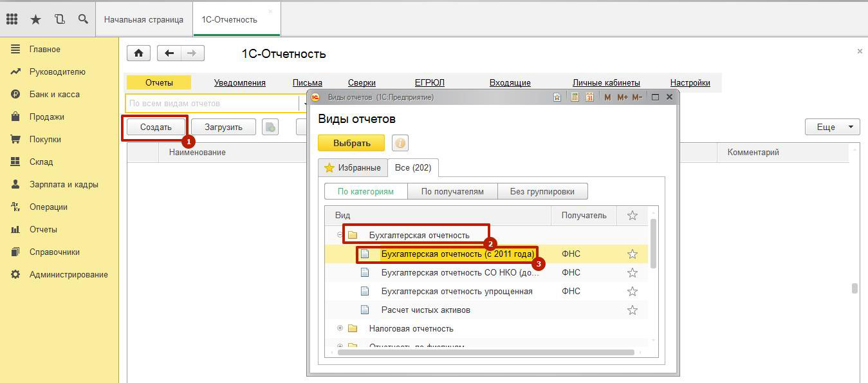Add Расчет чистых активов to favorites
The width and height of the screenshot is (868, 383).
click(632, 310)
